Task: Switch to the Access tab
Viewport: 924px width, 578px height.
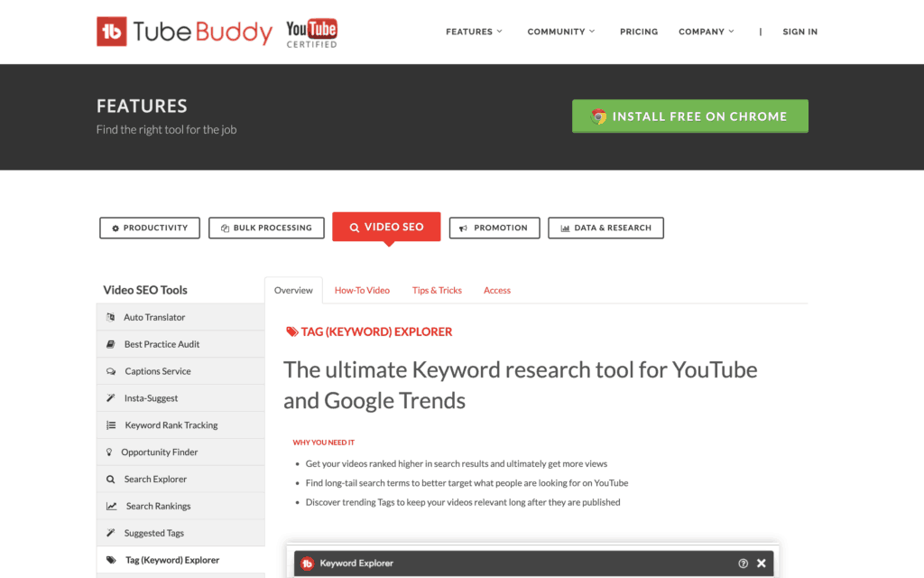Action: [497, 290]
